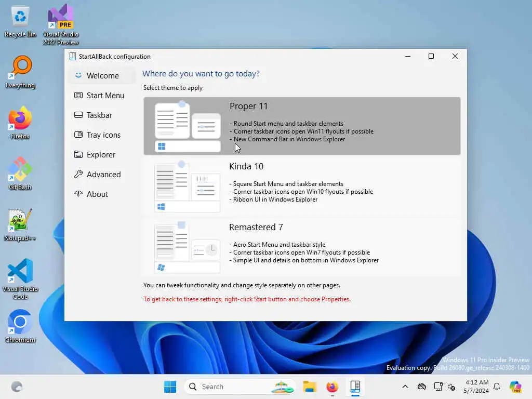Viewport: 532px width, 399px height.
Task: Click 'New Command Bar in Windows Explorer' text
Action: click(289, 139)
